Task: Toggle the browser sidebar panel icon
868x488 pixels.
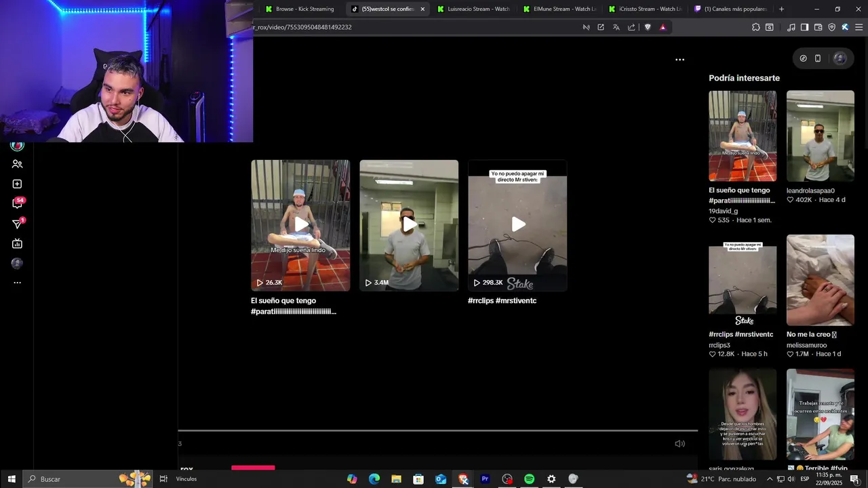Action: 804,27
